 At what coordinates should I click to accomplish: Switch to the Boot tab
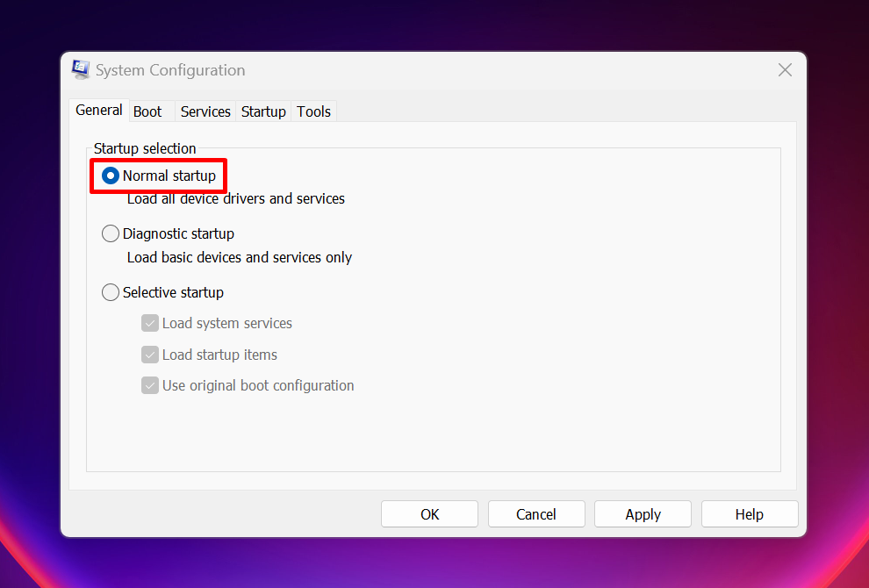146,111
